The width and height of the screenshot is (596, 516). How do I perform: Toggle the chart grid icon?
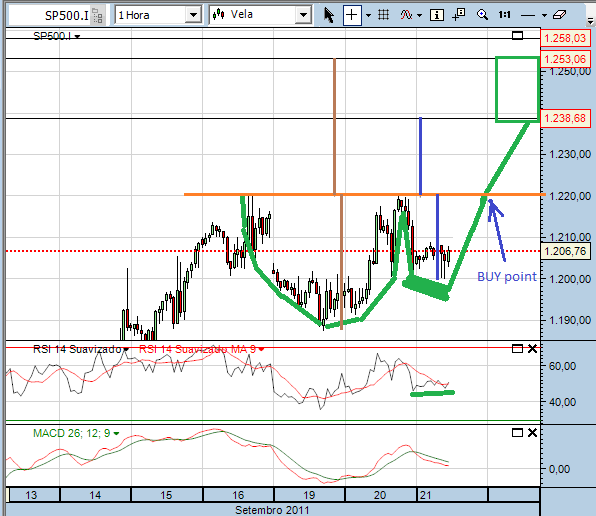tap(384, 15)
